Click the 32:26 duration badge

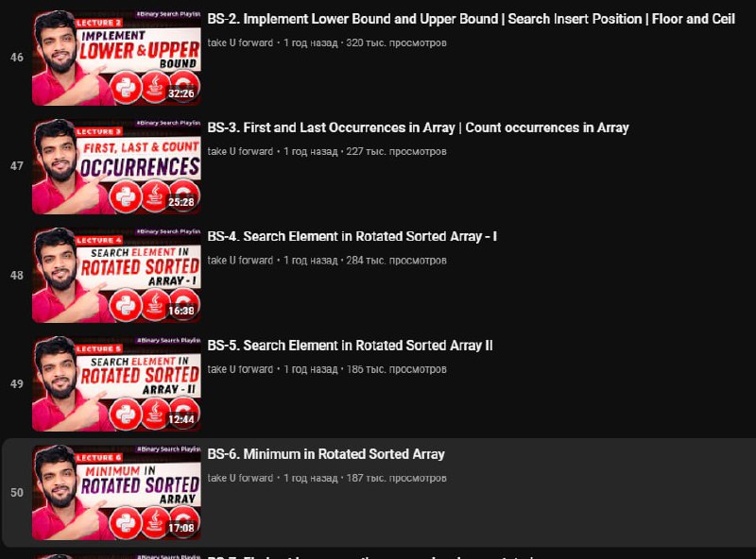pos(181,93)
